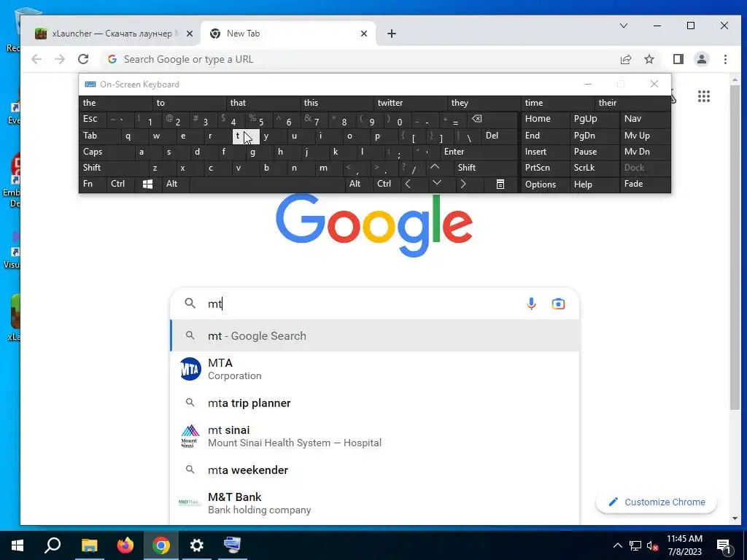Toggle Caps lock on the keyboard
This screenshot has width=747, height=560.
click(x=107, y=152)
